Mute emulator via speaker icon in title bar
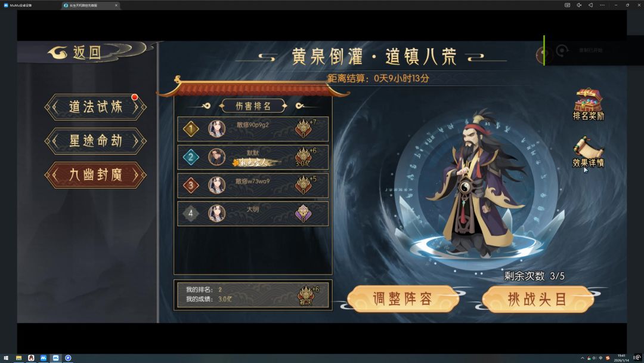The height and width of the screenshot is (363, 644). tap(578, 5)
